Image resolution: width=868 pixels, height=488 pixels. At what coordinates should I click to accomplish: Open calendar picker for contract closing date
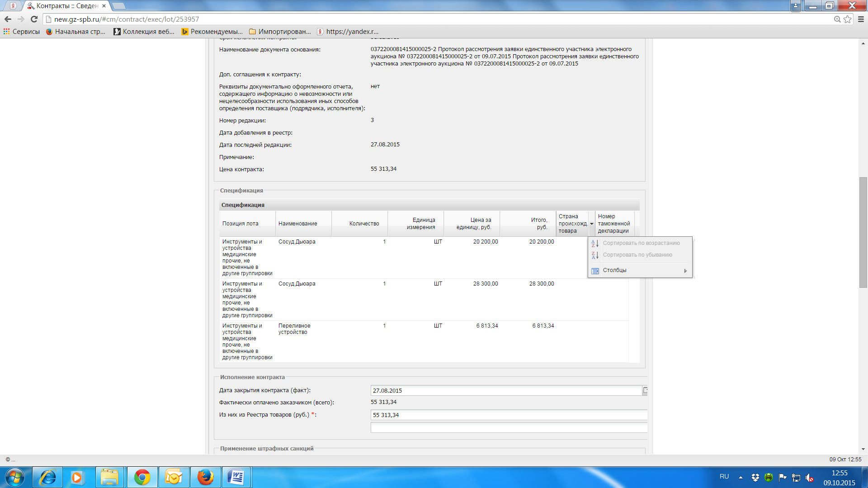(x=645, y=390)
